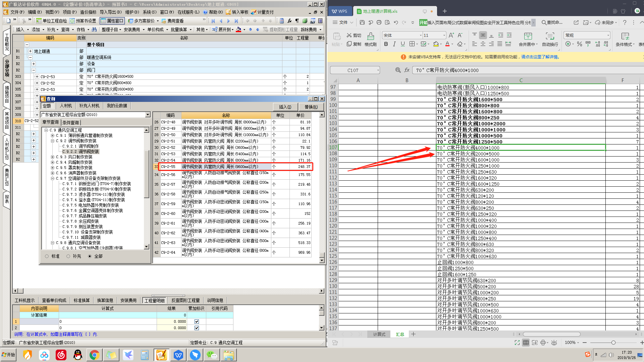The image size is (644, 362).
Task: Click Format Painter (格式刷) in WPS
Action: click(371, 39)
